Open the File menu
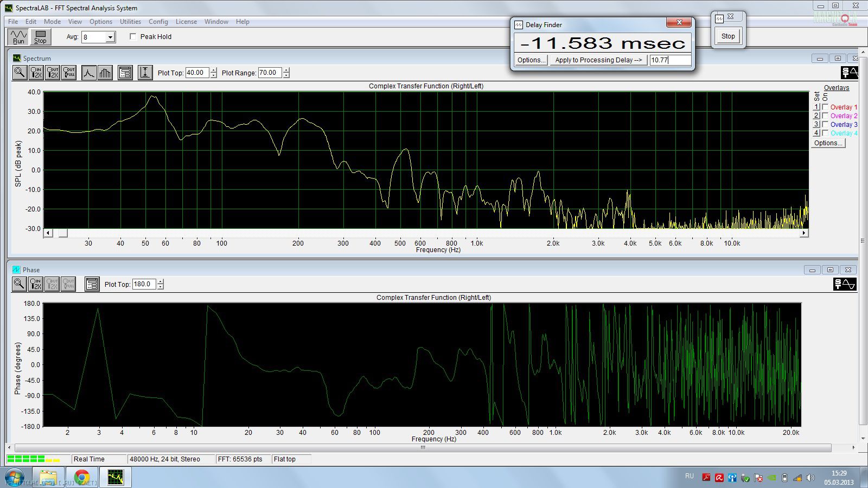The height and width of the screenshot is (488, 868). pyautogui.click(x=13, y=22)
